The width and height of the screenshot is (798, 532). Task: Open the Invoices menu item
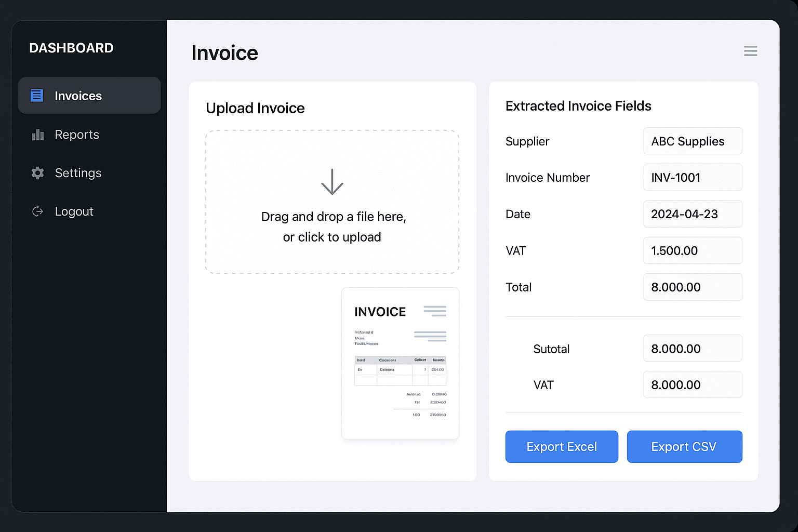click(x=89, y=96)
